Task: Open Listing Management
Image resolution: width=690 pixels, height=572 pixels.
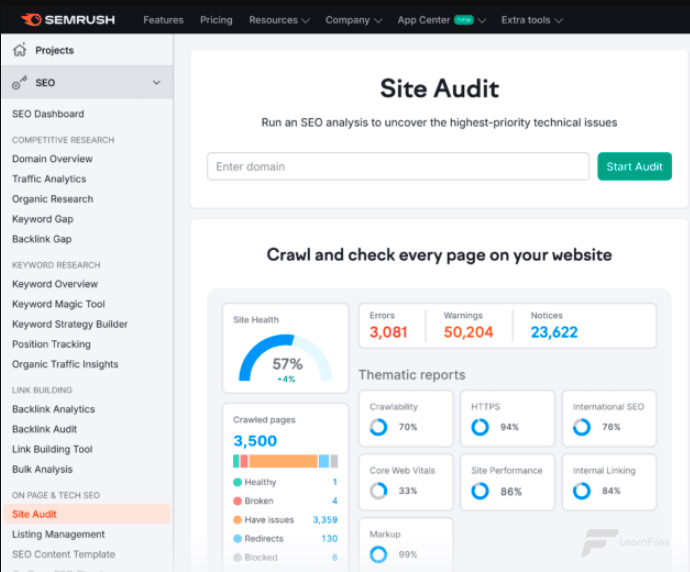Action: pyautogui.click(x=58, y=534)
